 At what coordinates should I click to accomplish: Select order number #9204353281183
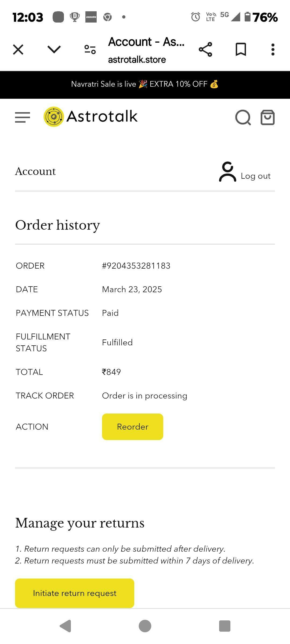(x=136, y=266)
